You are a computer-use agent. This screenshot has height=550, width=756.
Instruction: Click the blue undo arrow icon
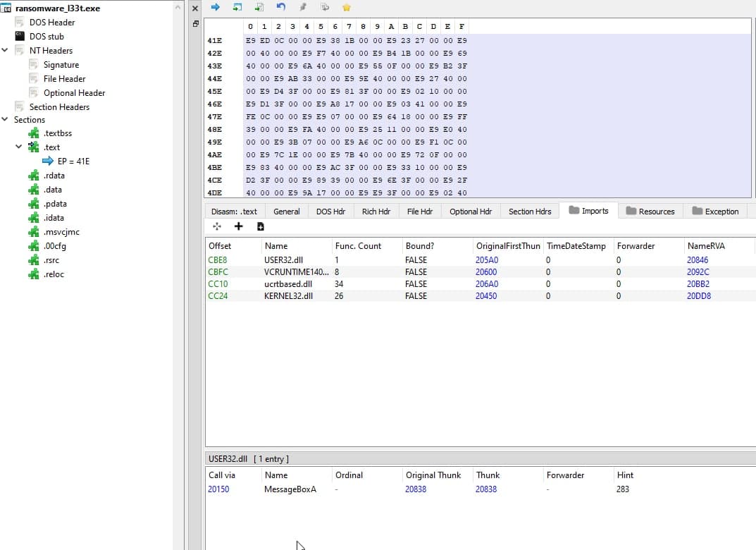tap(281, 7)
